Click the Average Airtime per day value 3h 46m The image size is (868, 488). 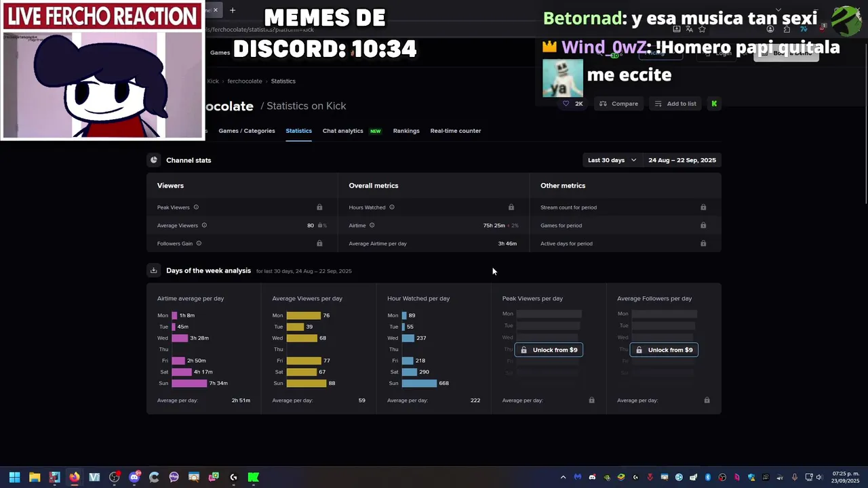[507, 243]
